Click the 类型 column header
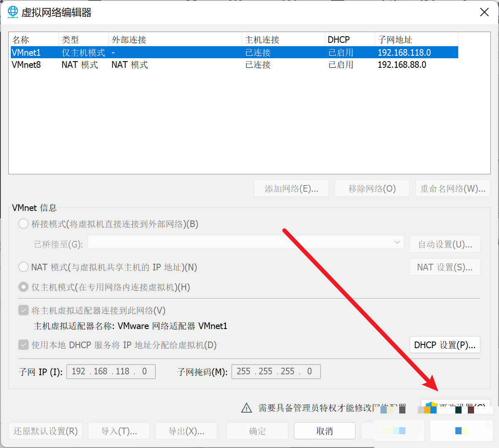The width and height of the screenshot is (499, 448). (x=84, y=40)
